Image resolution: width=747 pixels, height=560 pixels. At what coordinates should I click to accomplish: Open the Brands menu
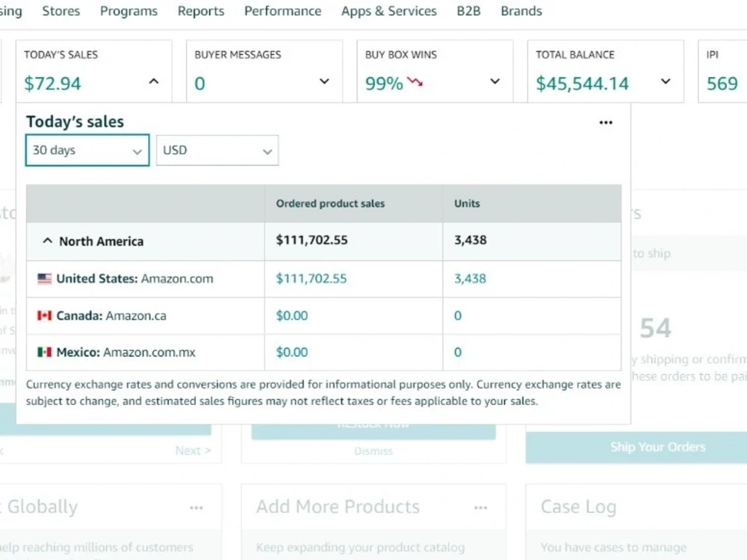[521, 11]
